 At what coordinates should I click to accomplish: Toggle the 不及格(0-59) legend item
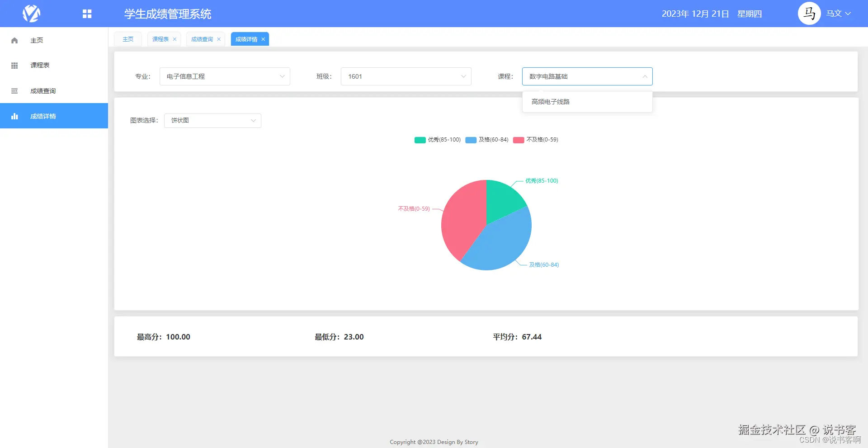click(536, 140)
